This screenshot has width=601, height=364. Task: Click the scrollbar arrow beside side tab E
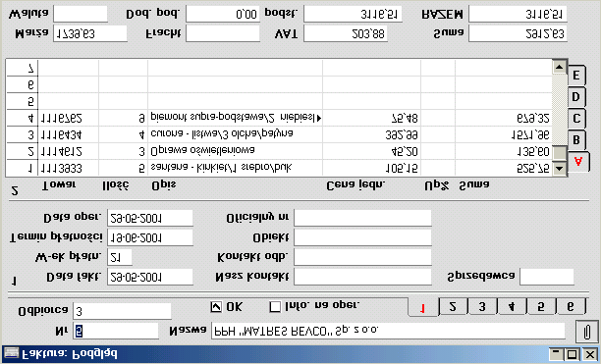(560, 68)
